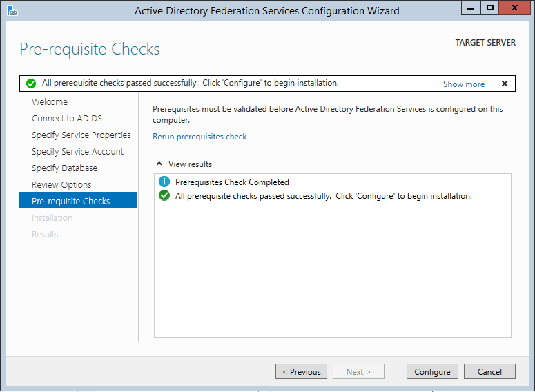535x392 pixels.
Task: Click Rerun prerequisites check link
Action: click(200, 137)
